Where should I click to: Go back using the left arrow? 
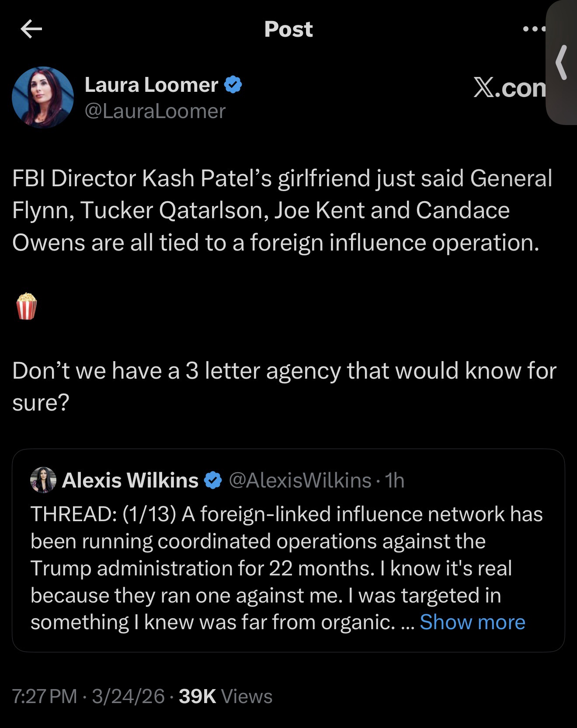pyautogui.click(x=31, y=30)
